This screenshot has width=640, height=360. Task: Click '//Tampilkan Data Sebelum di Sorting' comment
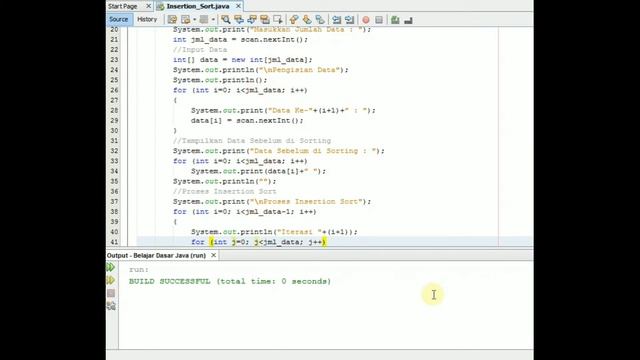tap(252, 141)
